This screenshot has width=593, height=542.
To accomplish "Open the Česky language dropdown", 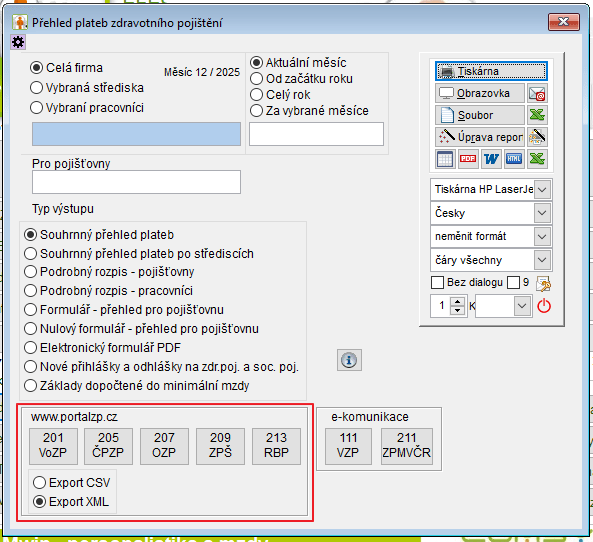I will click(542, 213).
